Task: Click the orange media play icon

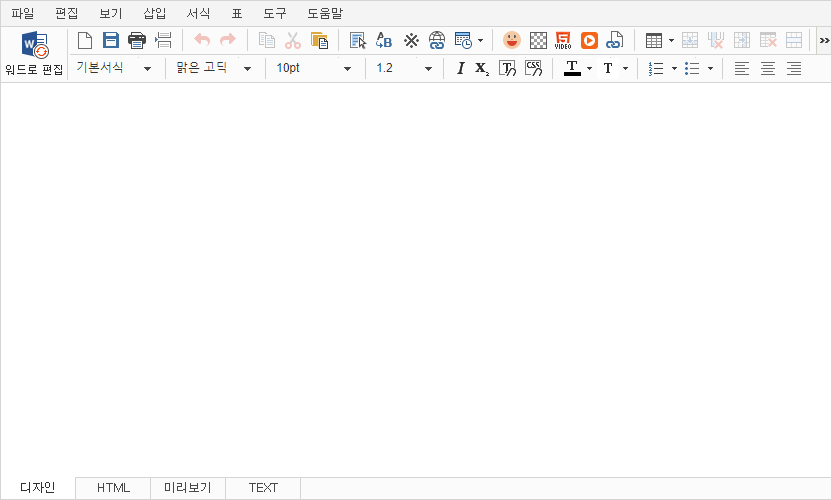Action: tap(589, 40)
